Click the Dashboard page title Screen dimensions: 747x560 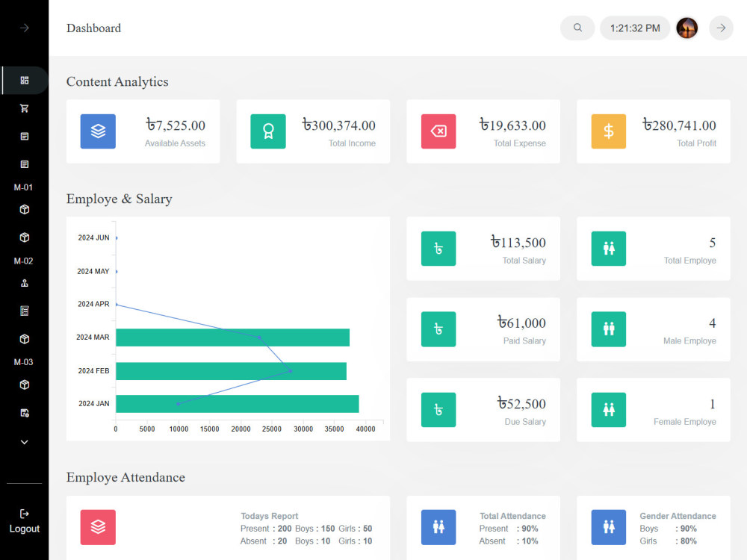point(94,28)
